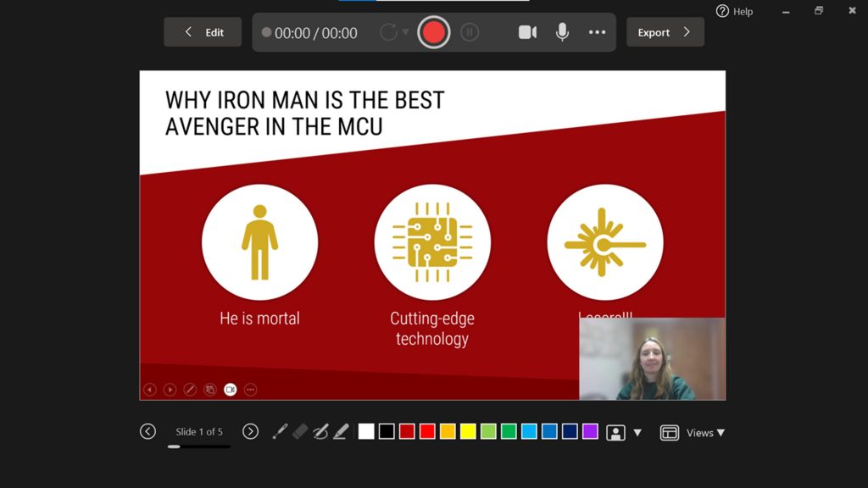Click the Help question mark icon
The image size is (868, 488).
(722, 11)
